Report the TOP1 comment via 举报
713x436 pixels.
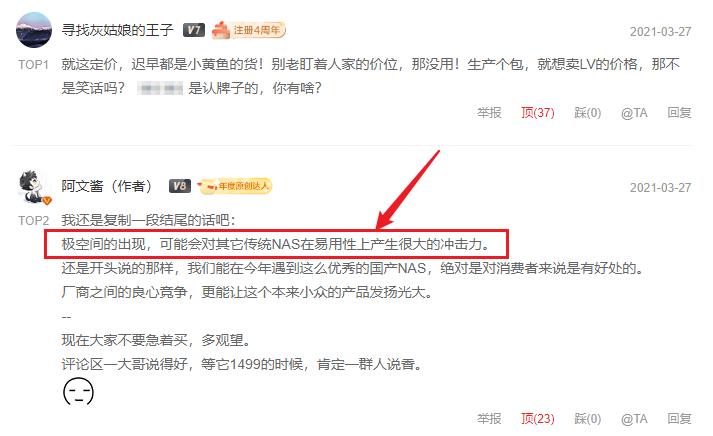[x=489, y=112]
